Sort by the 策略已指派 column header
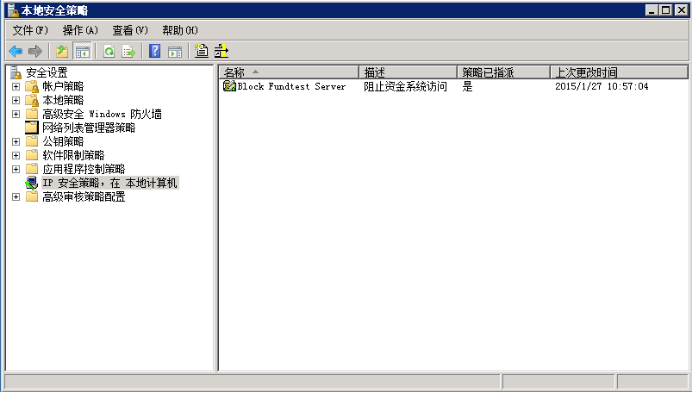The image size is (693, 393). point(504,72)
